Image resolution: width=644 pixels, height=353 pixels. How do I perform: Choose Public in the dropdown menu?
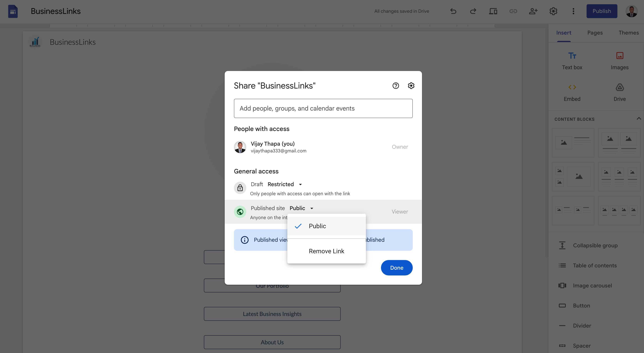click(326, 226)
